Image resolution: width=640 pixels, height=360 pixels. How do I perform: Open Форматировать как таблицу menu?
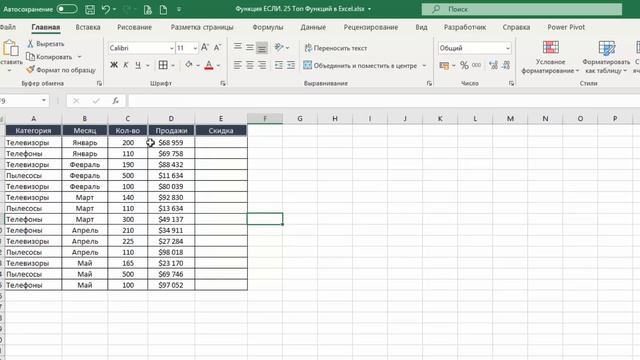606,57
